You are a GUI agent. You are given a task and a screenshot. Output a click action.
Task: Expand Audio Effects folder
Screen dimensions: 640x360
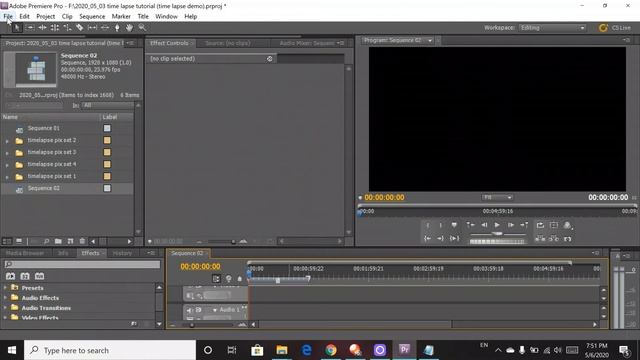coord(5,298)
